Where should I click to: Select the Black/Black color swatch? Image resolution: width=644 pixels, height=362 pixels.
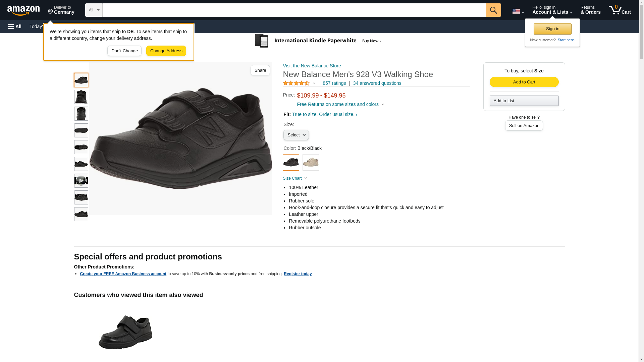(291, 163)
